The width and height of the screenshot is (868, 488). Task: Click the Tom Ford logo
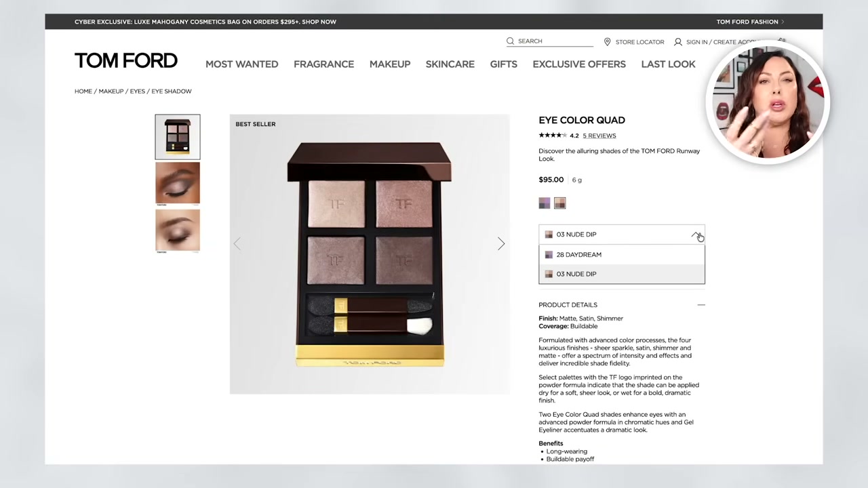tap(126, 61)
